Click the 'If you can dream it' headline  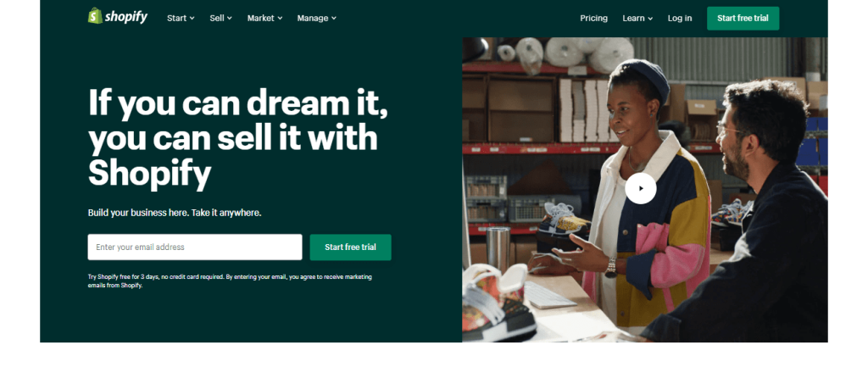pyautogui.click(x=238, y=138)
